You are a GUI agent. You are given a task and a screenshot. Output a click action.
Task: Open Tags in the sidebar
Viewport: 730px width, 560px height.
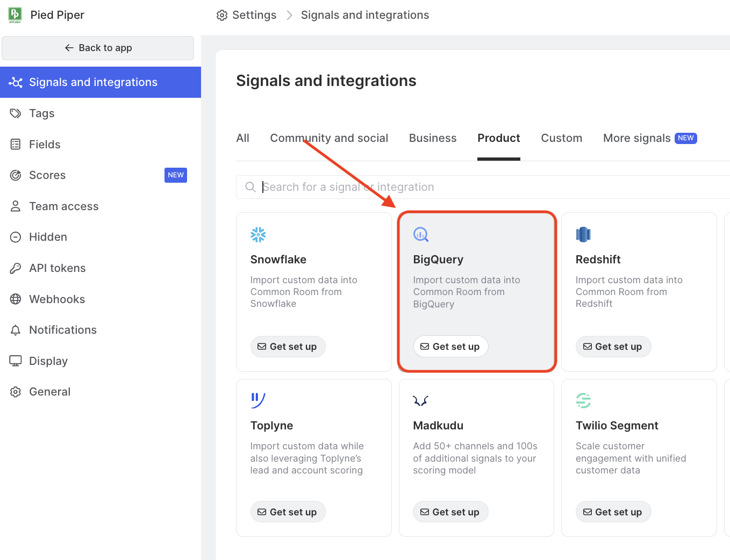(x=42, y=113)
